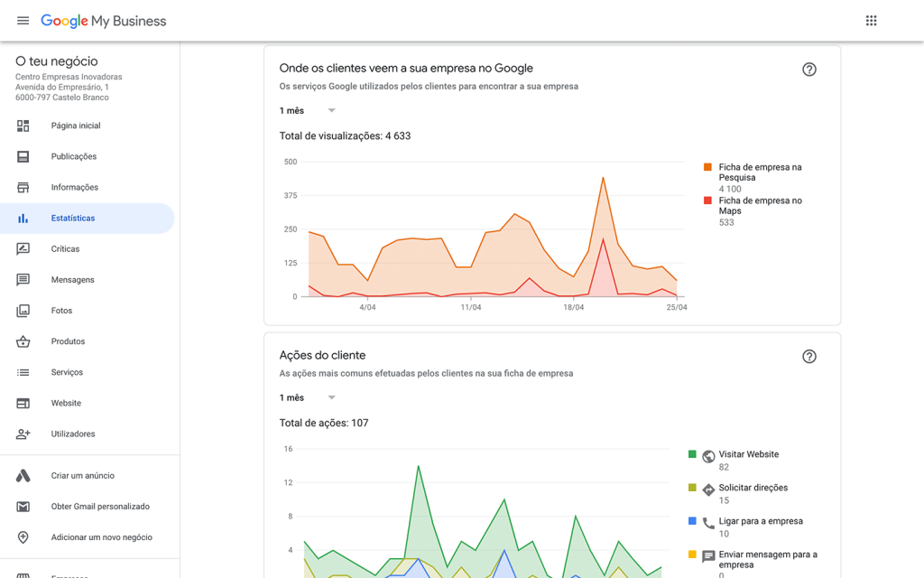924x578 pixels.
Task: Click the Produtos basket icon
Action: click(23, 341)
